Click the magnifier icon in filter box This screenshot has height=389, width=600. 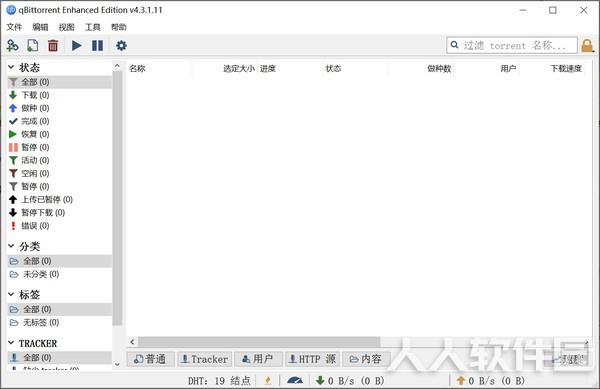coord(454,45)
